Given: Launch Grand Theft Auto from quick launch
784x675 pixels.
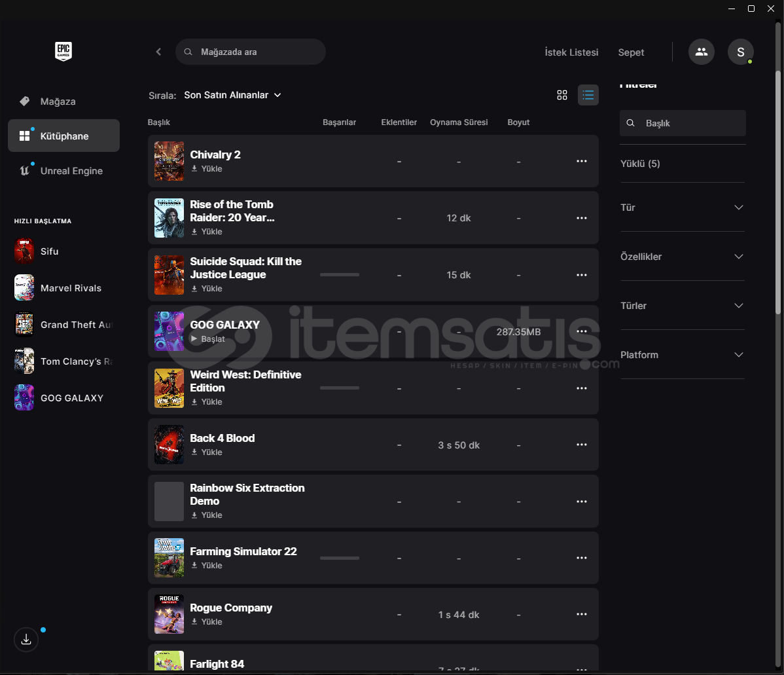Looking at the screenshot, I should pos(64,324).
